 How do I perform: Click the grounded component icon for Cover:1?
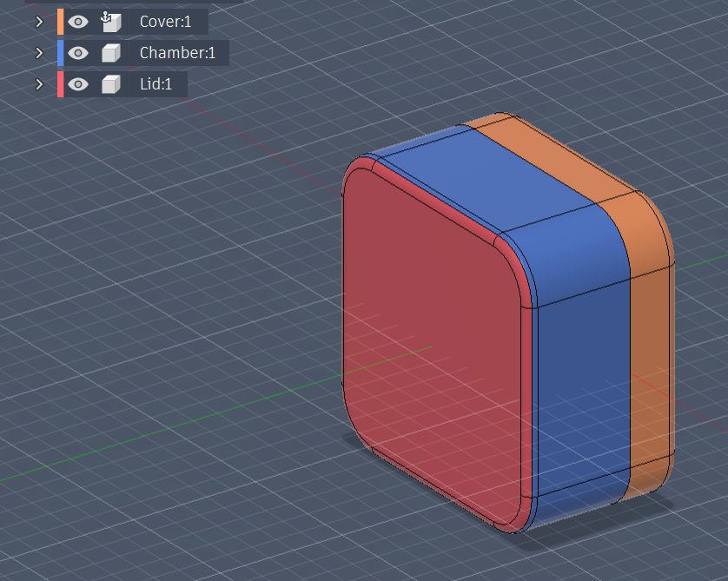click(x=111, y=22)
